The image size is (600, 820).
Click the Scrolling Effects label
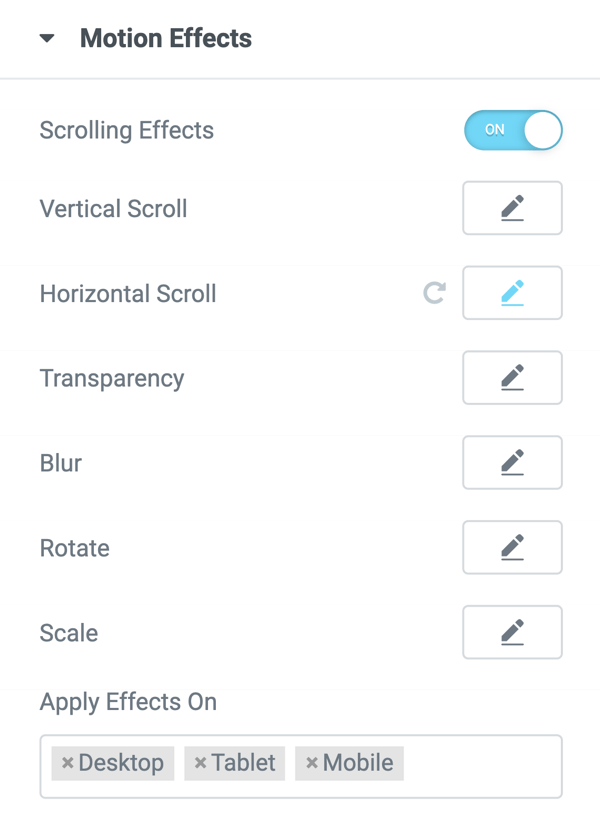click(x=127, y=130)
